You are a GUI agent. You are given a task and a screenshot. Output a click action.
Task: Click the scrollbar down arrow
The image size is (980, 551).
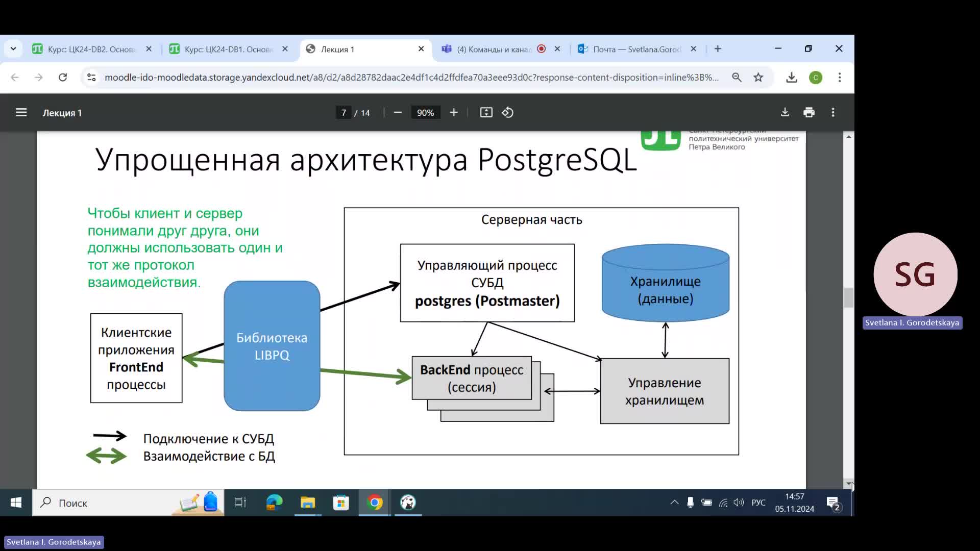coord(849,483)
